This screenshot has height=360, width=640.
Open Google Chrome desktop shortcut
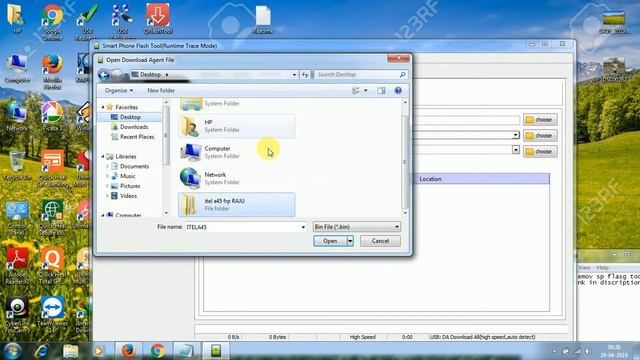tap(52, 22)
